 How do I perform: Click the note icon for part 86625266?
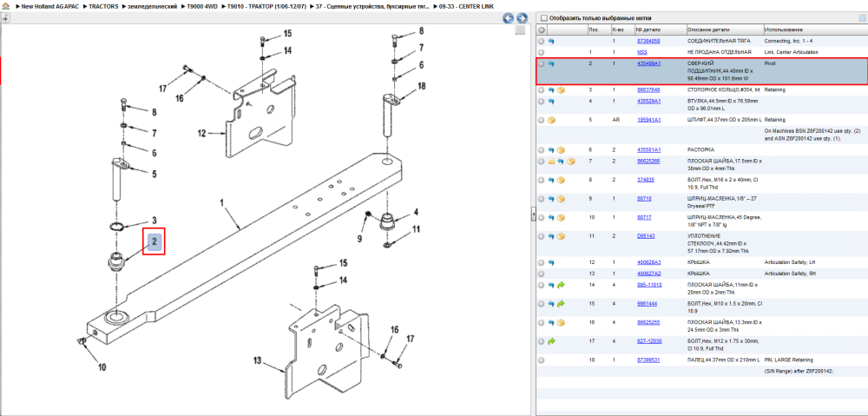click(x=551, y=162)
